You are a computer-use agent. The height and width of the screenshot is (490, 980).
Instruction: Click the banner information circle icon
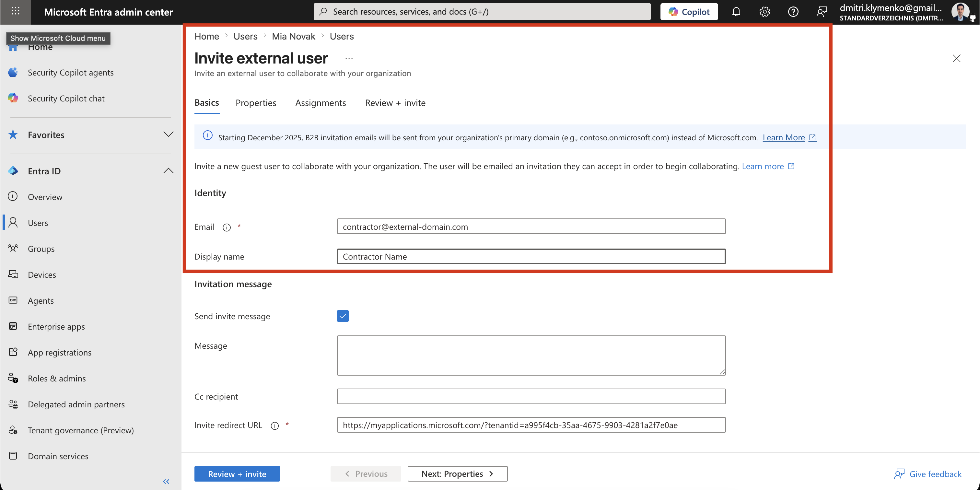(208, 135)
